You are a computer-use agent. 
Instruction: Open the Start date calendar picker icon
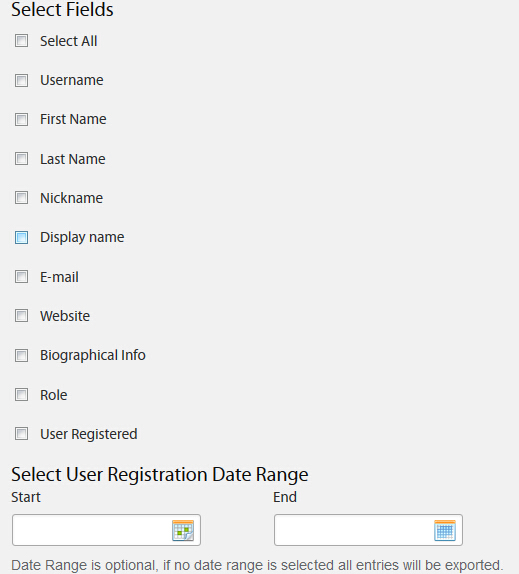click(x=183, y=530)
